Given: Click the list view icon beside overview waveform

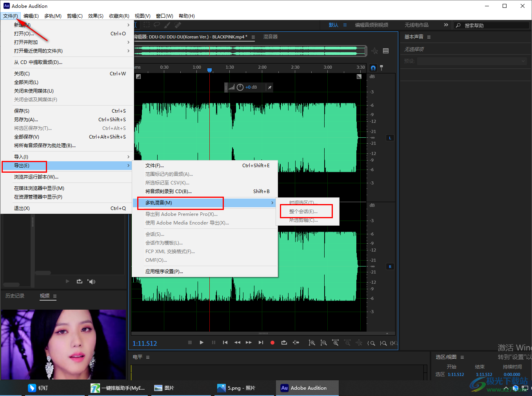Looking at the screenshot, I should (386, 51).
